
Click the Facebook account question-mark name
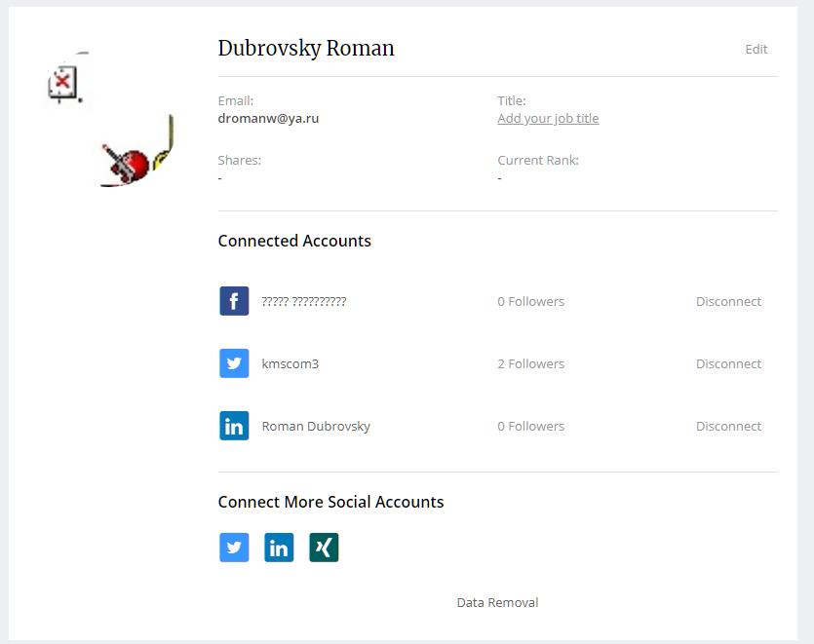coord(303,301)
